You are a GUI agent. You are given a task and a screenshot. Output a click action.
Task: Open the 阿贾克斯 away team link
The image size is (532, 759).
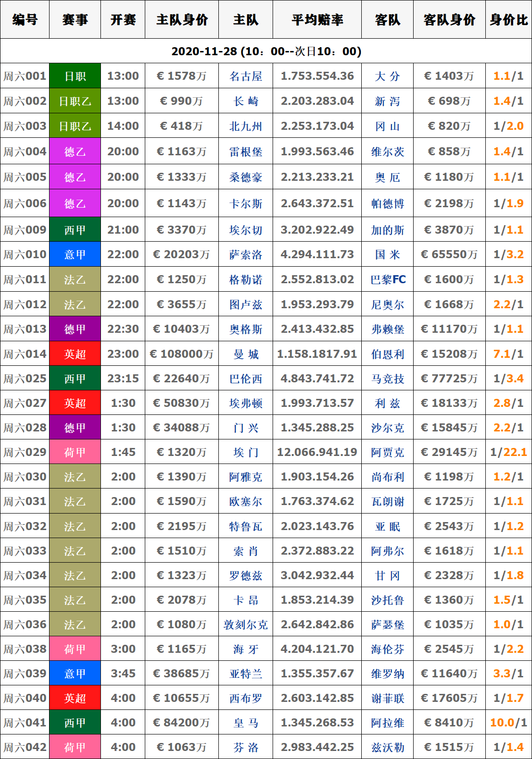click(388, 453)
